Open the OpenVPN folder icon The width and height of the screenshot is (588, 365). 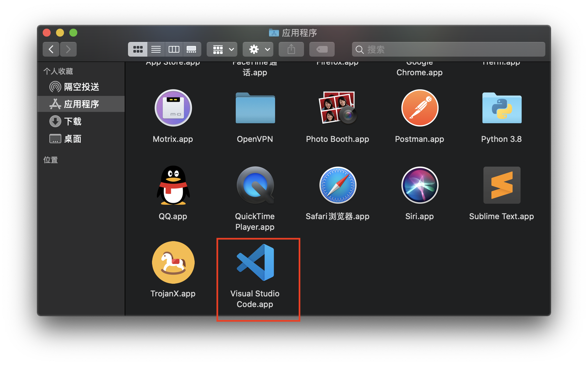pos(255,108)
